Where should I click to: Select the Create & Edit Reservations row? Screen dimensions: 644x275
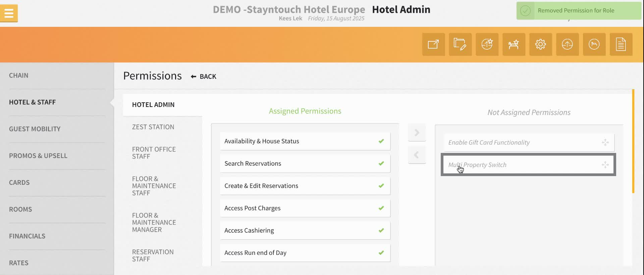point(305,186)
